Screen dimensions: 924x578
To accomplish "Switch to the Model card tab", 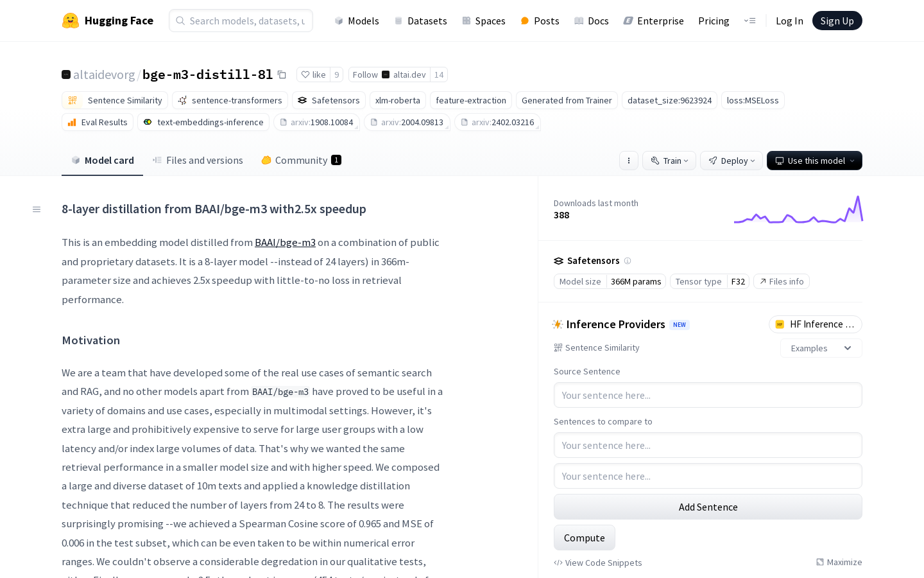I will pyautogui.click(x=103, y=161).
